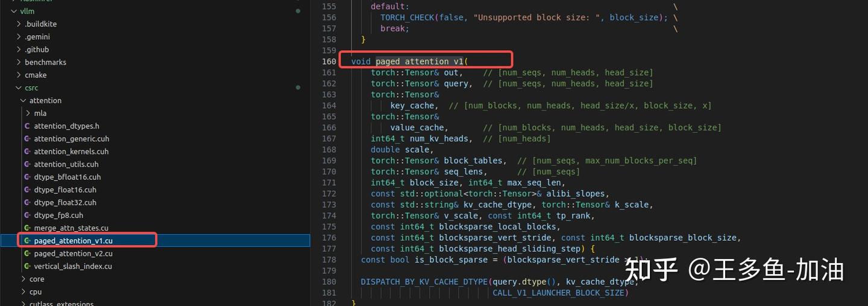Open attention_dtypes.h file
Image resolution: width=868 pixels, height=306 pixels.
click(66, 126)
